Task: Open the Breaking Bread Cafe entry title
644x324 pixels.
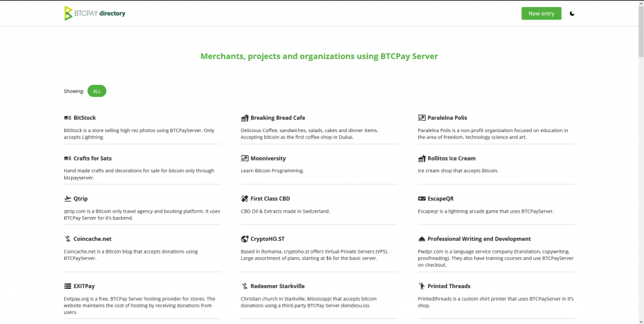Action: 277,118
